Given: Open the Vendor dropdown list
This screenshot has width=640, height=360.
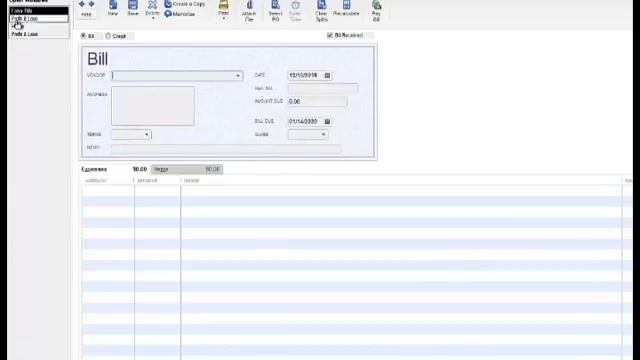Looking at the screenshot, I should (238, 76).
